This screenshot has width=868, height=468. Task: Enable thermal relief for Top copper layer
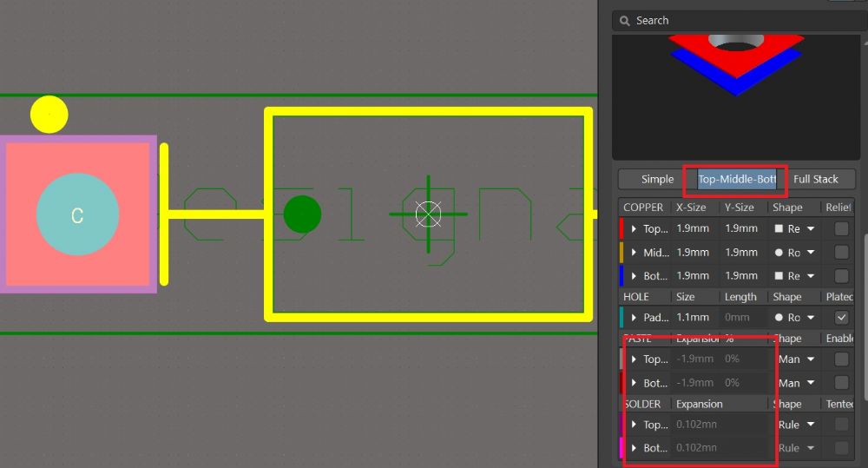click(841, 228)
